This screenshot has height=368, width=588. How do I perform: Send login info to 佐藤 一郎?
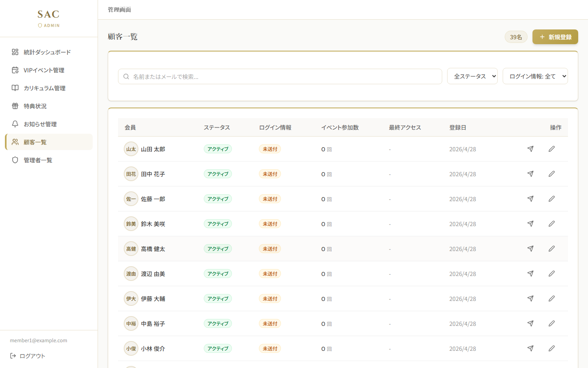(530, 199)
